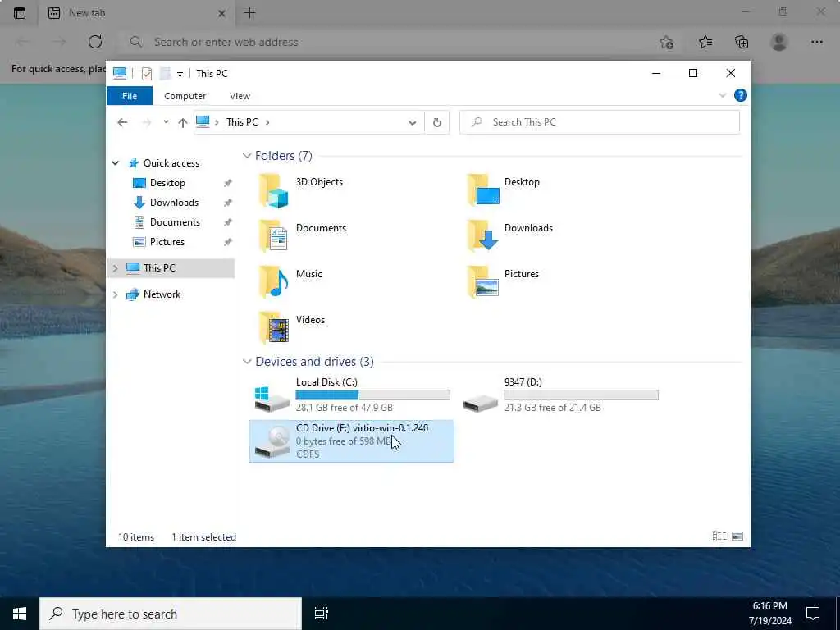This screenshot has width=840, height=630.
Task: Open the Documents folder in Folders section
Action: (x=274, y=236)
